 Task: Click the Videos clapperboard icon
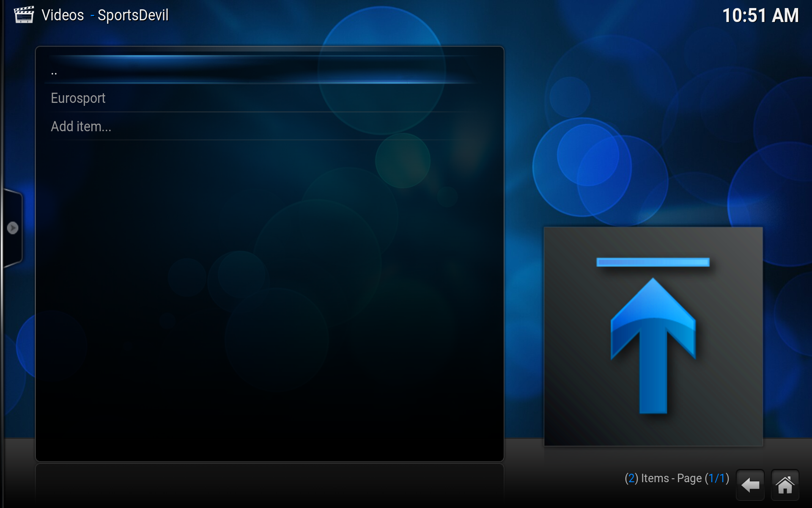tap(24, 15)
